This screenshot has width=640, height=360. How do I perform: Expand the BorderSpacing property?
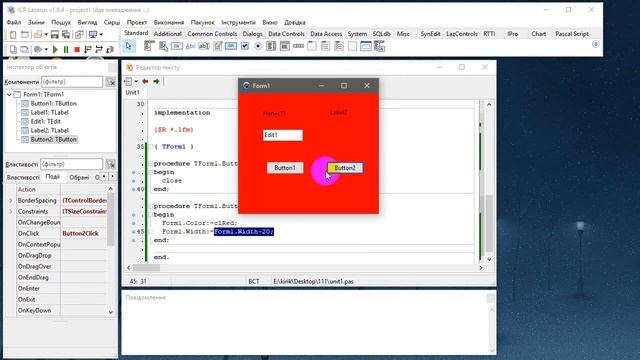pos(11,201)
